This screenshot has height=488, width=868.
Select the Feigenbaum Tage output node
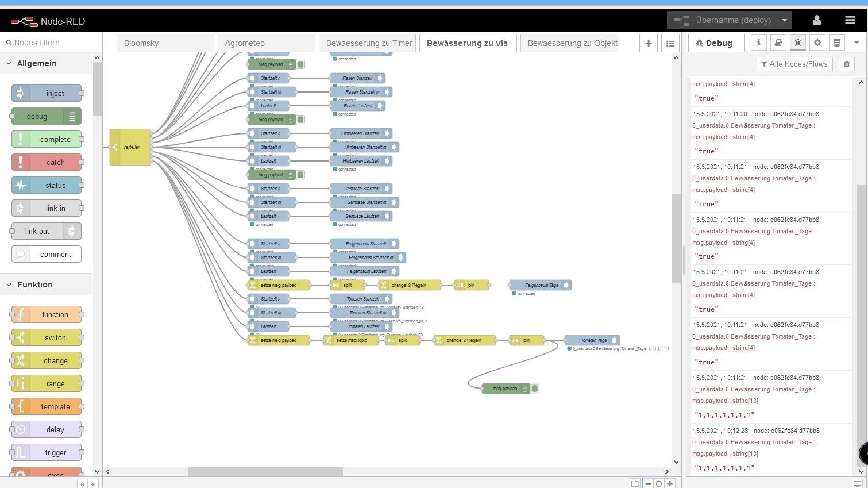pyautogui.click(x=541, y=285)
